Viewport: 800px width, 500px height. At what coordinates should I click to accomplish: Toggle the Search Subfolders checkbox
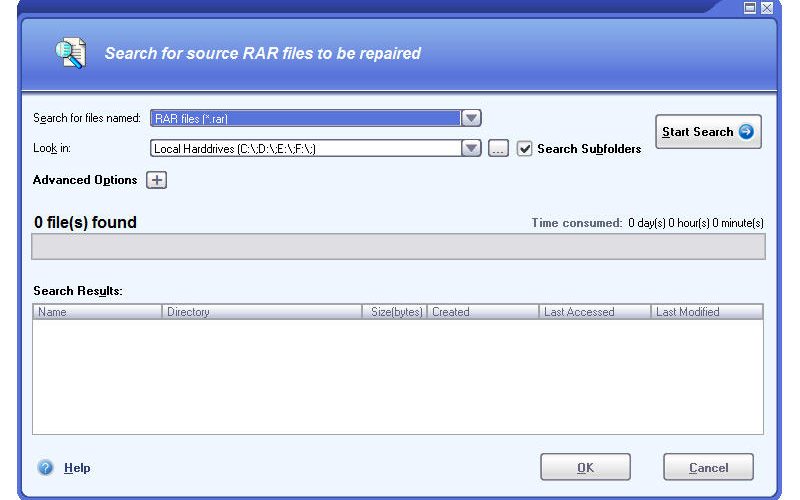[x=524, y=148]
